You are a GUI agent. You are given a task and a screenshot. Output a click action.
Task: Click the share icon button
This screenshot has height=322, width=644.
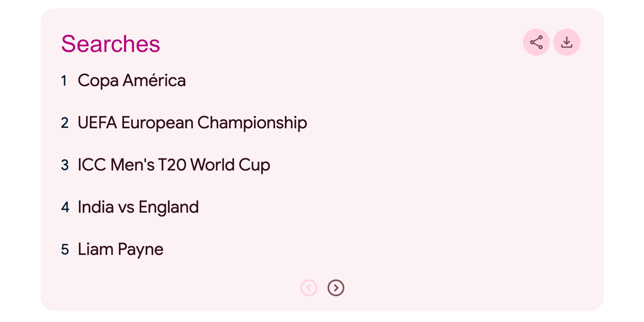[536, 42]
